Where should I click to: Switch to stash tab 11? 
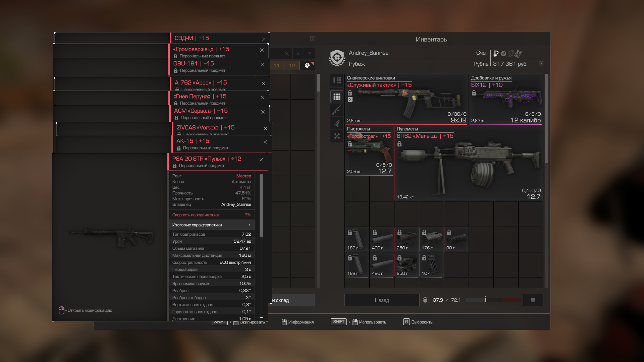click(x=276, y=65)
